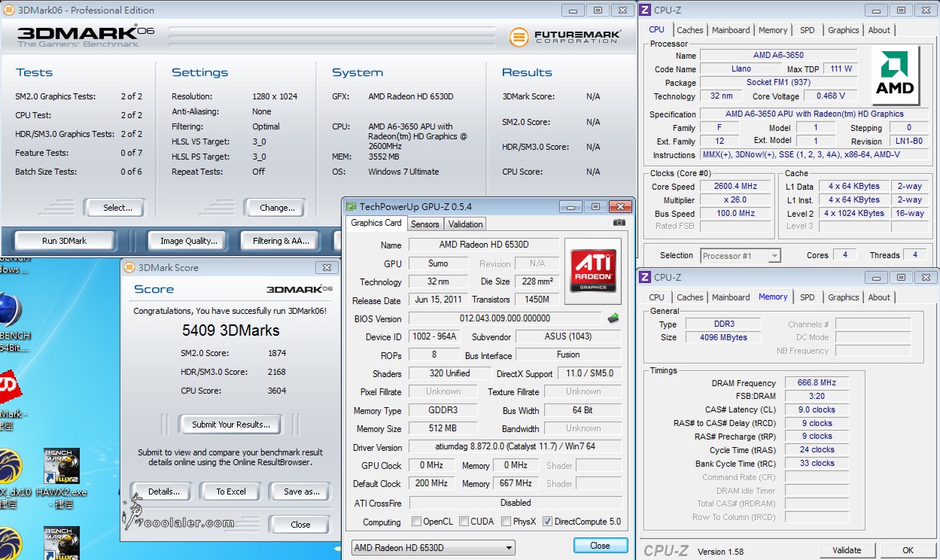The height and width of the screenshot is (560, 940).
Task: Open Mainboard tab in the CPU-Z memory timings window
Action: click(731, 297)
